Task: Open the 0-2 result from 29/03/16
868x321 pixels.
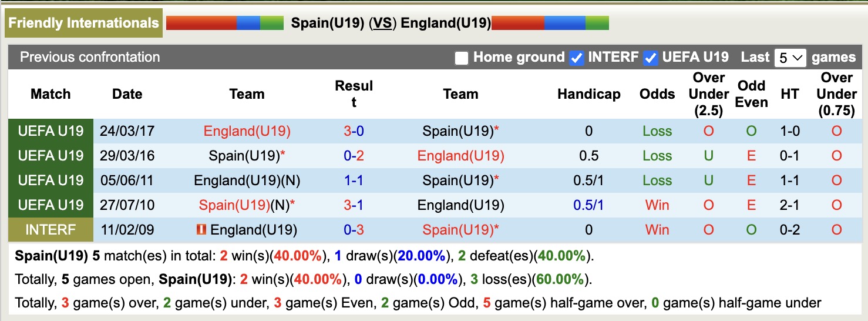Action: 354,156
